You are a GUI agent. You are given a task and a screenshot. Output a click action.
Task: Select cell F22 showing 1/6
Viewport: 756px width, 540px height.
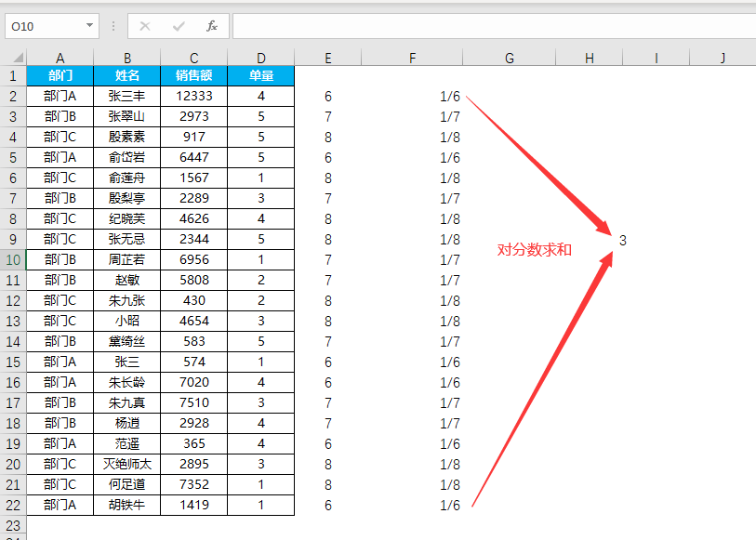pos(412,505)
